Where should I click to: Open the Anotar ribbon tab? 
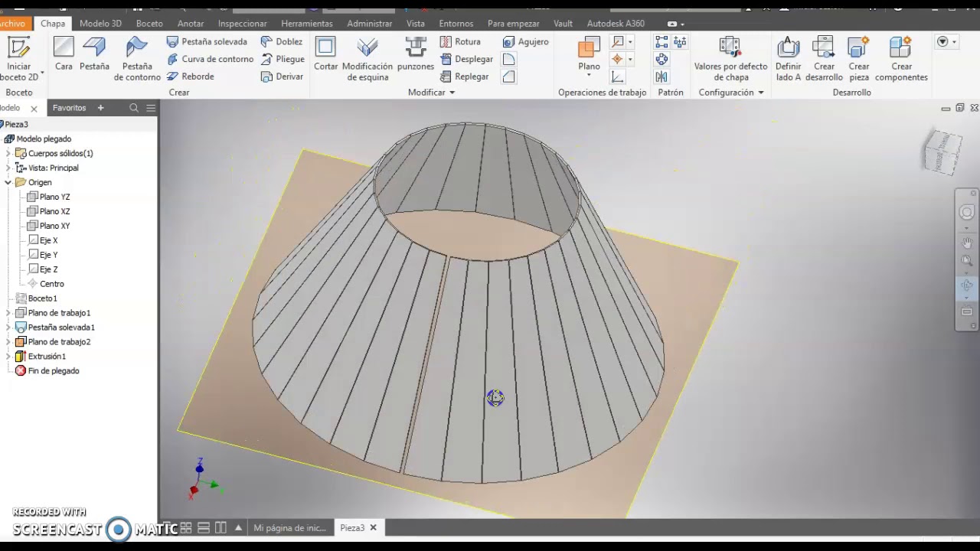click(x=191, y=24)
